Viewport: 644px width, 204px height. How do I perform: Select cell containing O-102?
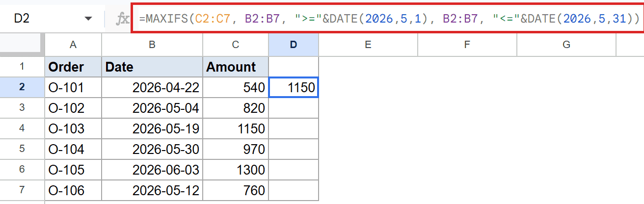click(x=73, y=108)
